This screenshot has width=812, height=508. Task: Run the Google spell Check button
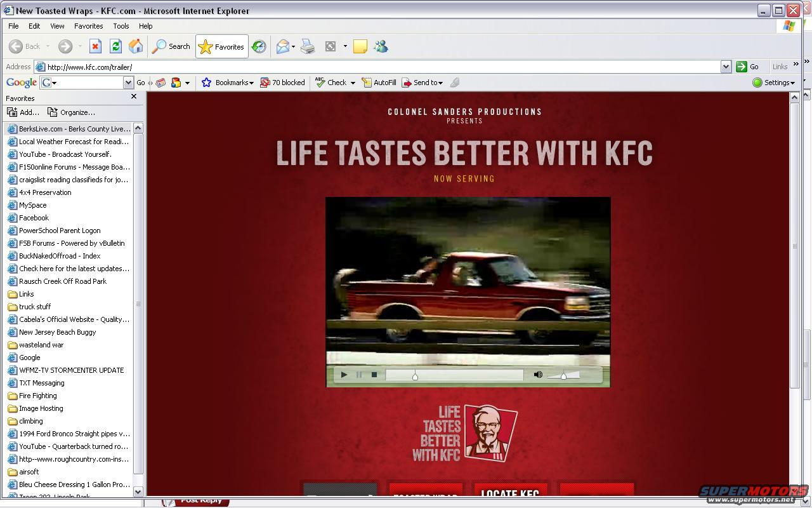331,83
